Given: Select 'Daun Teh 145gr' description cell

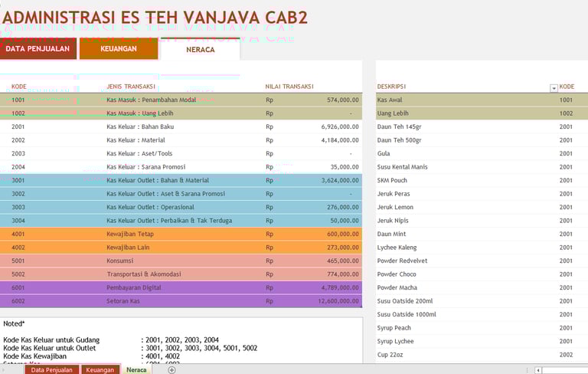Looking at the screenshot, I should point(400,126).
